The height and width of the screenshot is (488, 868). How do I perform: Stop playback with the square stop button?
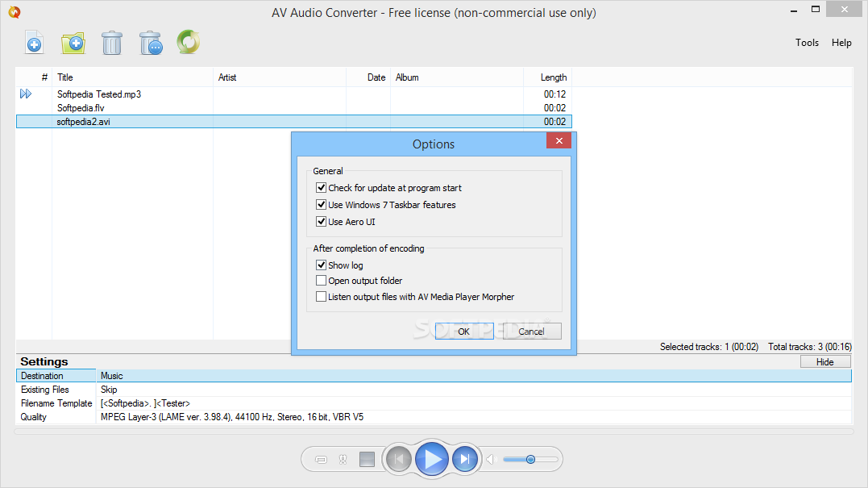tap(367, 459)
